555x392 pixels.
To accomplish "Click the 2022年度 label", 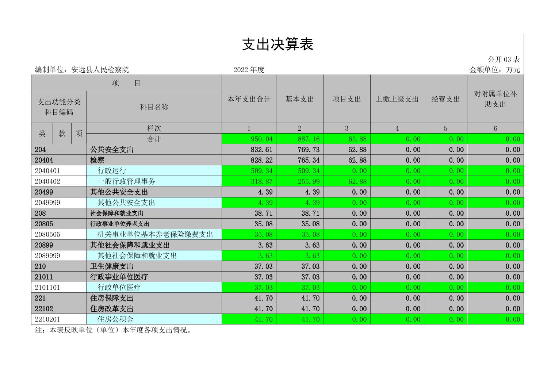I will (249, 70).
